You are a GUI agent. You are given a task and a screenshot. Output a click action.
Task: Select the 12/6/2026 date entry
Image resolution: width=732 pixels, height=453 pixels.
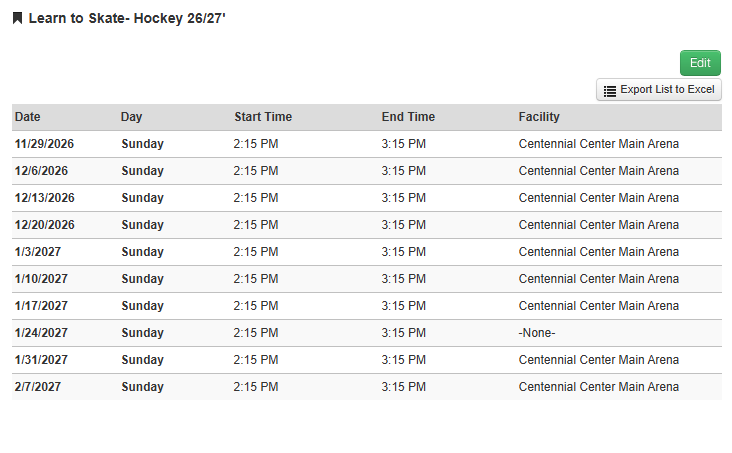[x=41, y=171]
